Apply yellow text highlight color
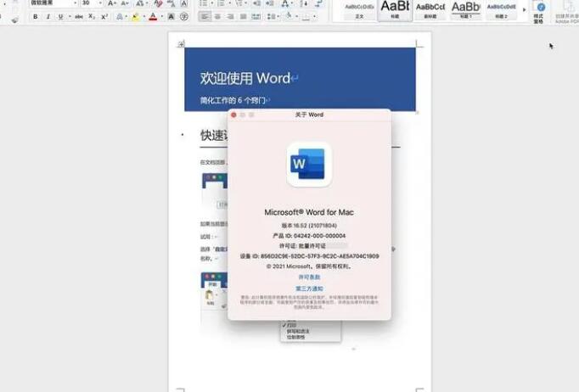This screenshot has width=579, height=392. [136, 16]
